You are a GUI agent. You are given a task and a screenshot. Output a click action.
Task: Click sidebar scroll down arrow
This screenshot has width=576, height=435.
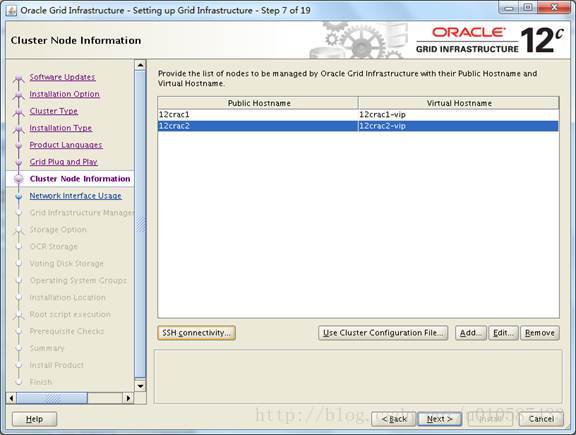140,386
